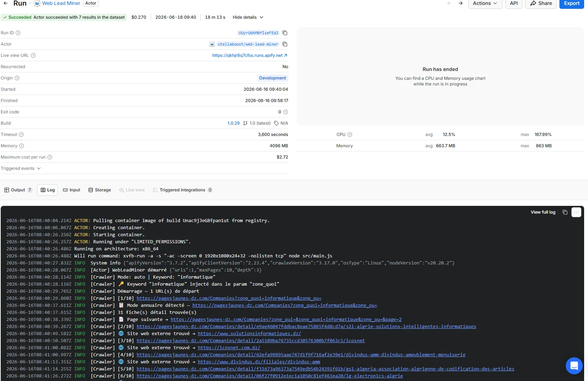The image size is (588, 381).
Task: Expand Triggered events section
Action: pyautogui.click(x=21, y=168)
